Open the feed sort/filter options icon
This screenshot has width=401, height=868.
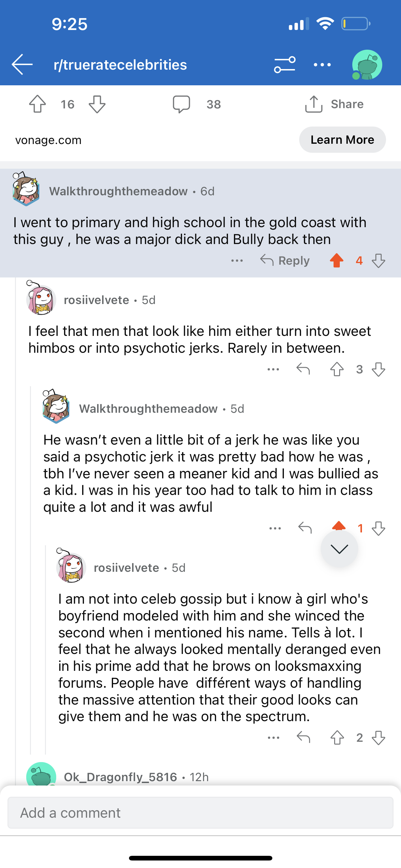coord(285,64)
